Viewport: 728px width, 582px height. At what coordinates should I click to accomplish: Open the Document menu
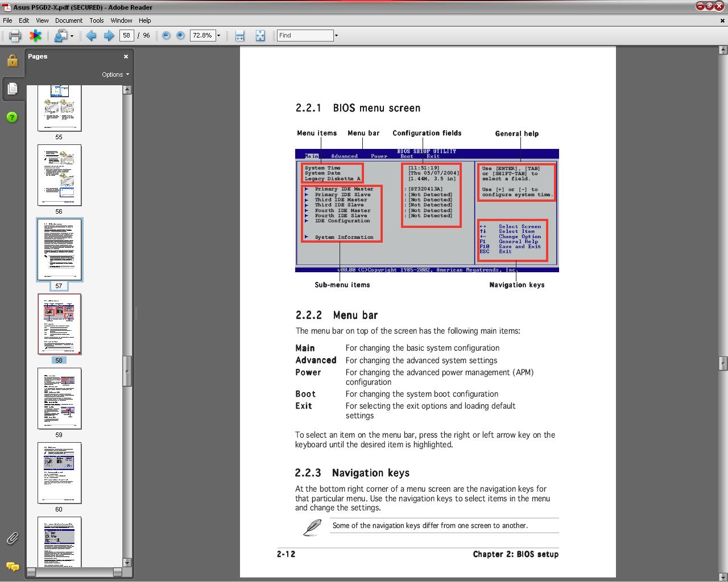click(x=69, y=20)
